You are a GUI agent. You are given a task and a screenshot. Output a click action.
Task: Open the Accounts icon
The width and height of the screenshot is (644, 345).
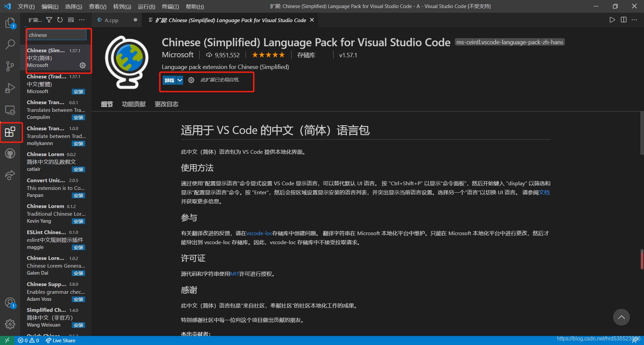10,302
